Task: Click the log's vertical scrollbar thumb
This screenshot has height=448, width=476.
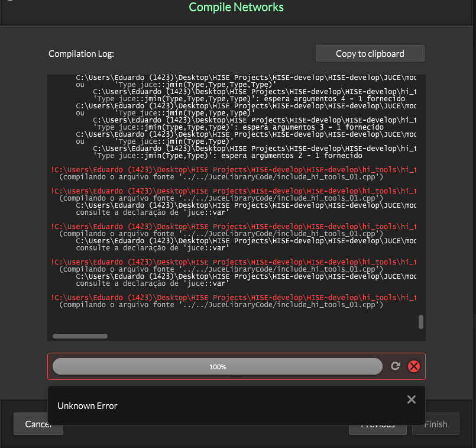Action: pyautogui.click(x=421, y=322)
